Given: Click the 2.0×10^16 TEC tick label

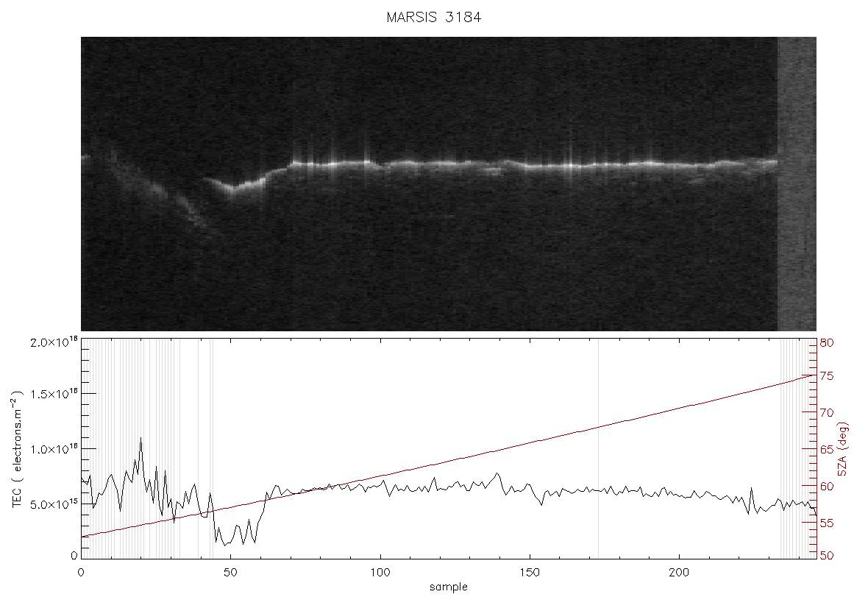Looking at the screenshot, I should tap(54, 342).
